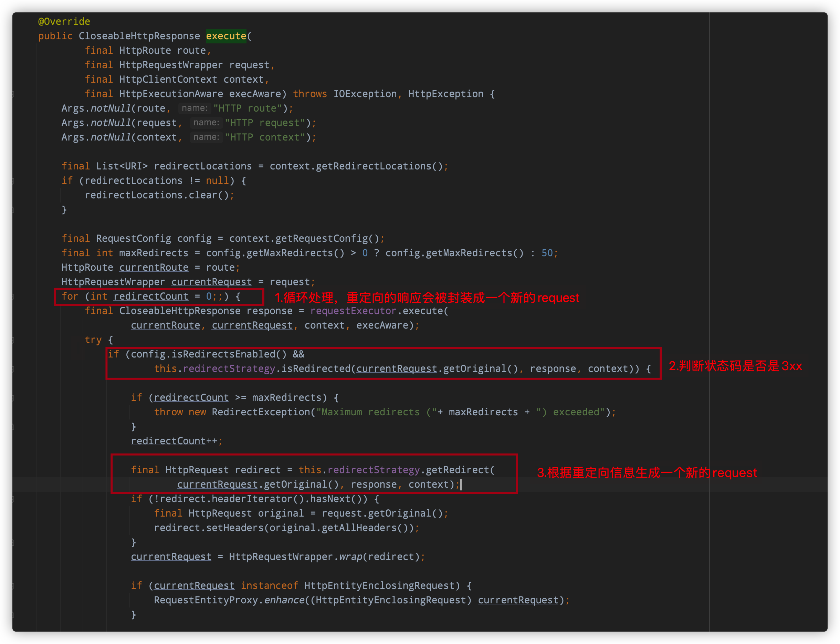Click the redirectCount++ statement
This screenshot has height=644, width=840.
(x=176, y=441)
